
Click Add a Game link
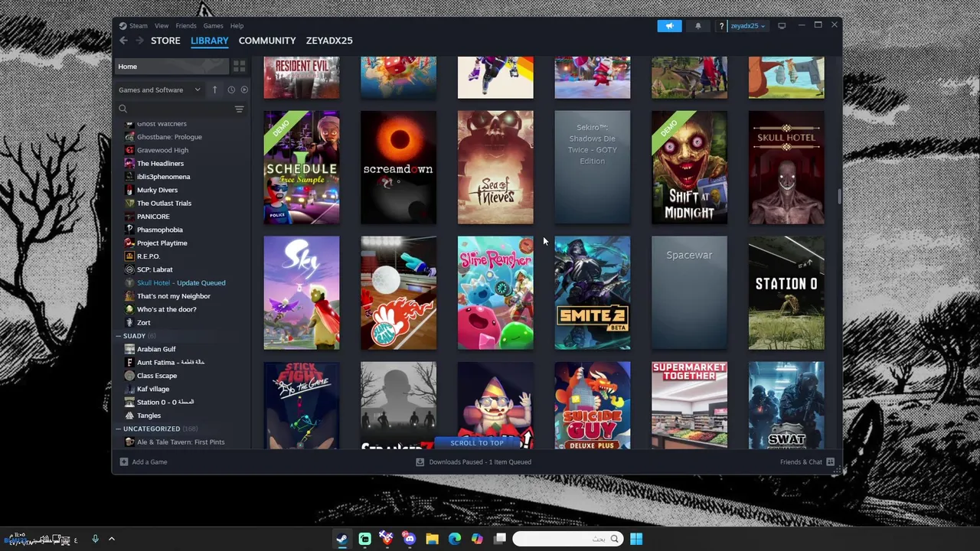[x=149, y=461]
